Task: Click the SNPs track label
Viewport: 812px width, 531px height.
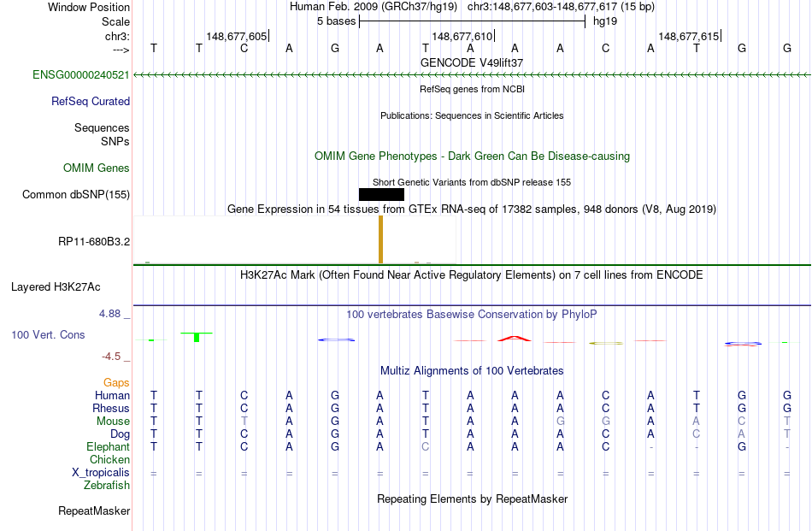Action: pyautogui.click(x=115, y=141)
